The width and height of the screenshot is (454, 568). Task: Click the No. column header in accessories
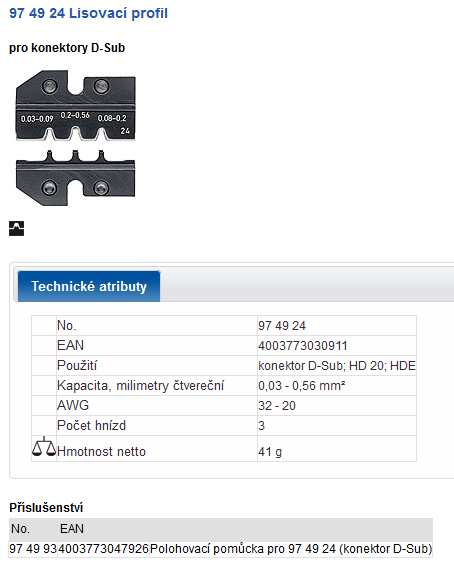point(20,529)
